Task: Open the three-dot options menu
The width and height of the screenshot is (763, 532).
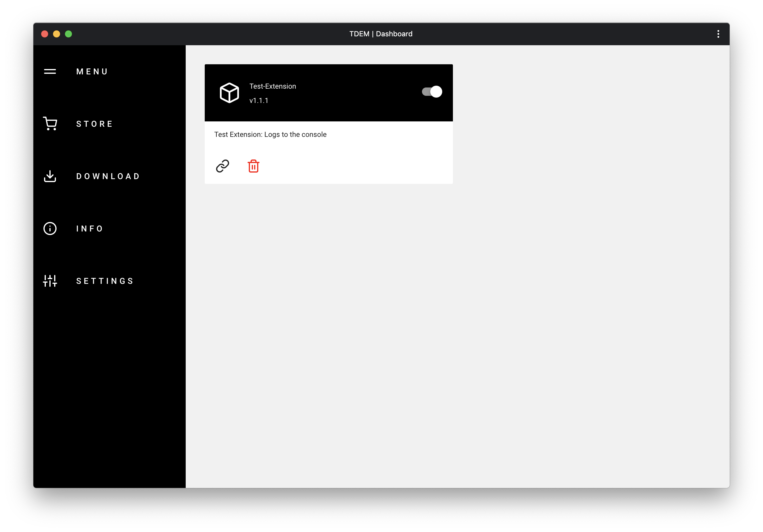Action: [718, 34]
